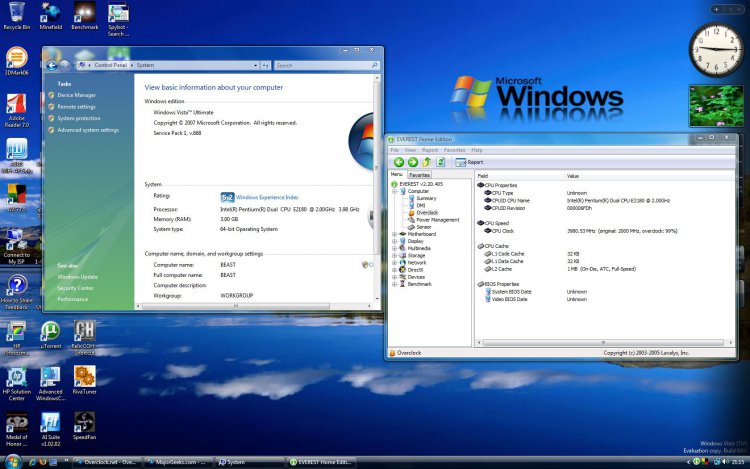
Task: Expand the Motherboard node in EVEREST tree
Action: (395, 234)
